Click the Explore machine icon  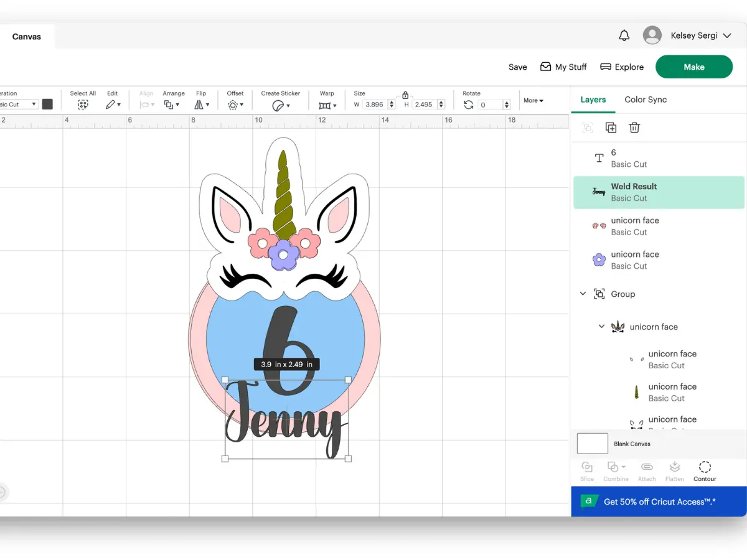pos(606,67)
